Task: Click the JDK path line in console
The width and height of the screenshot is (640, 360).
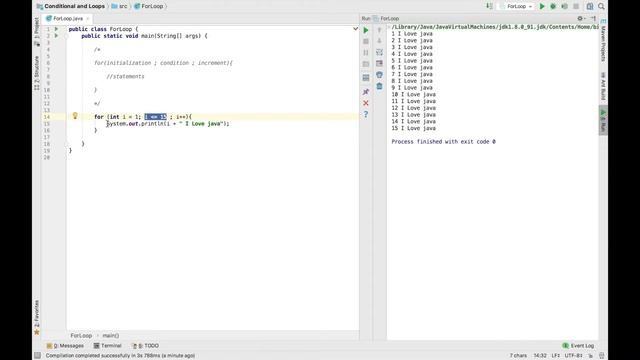Action: [495, 27]
